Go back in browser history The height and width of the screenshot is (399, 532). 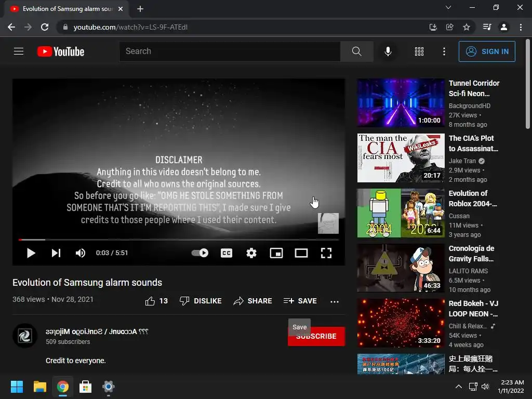[x=11, y=27]
